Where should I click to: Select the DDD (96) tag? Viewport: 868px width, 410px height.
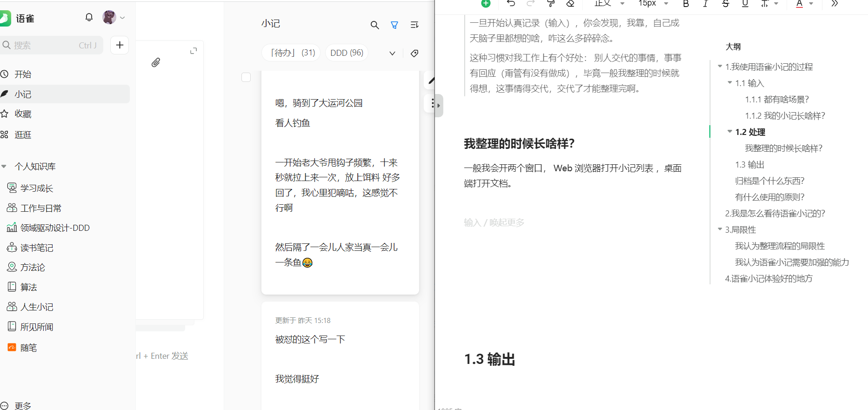347,53
